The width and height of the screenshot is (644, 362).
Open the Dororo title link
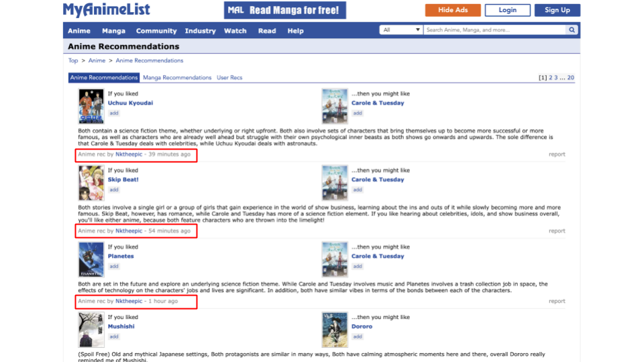tap(362, 326)
